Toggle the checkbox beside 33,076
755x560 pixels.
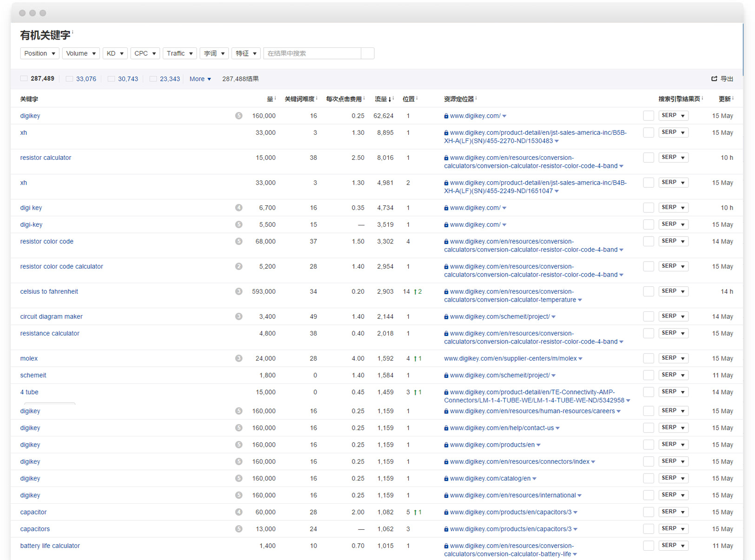(69, 79)
